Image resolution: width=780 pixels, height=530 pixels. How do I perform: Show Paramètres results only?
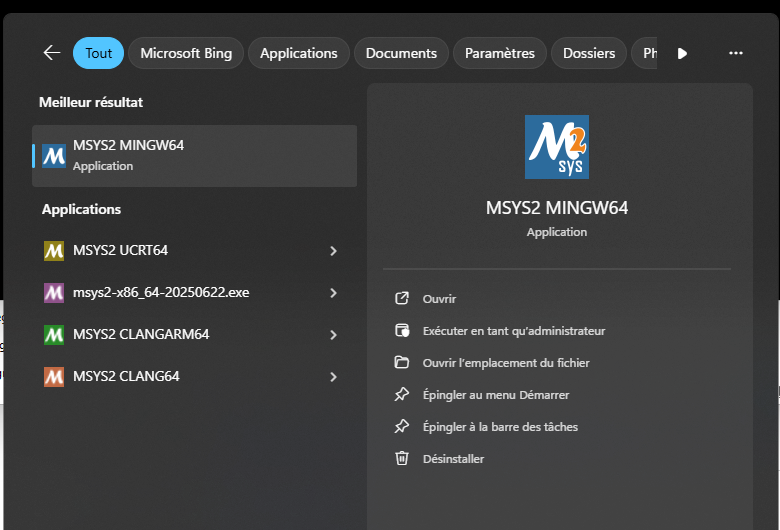coord(499,53)
